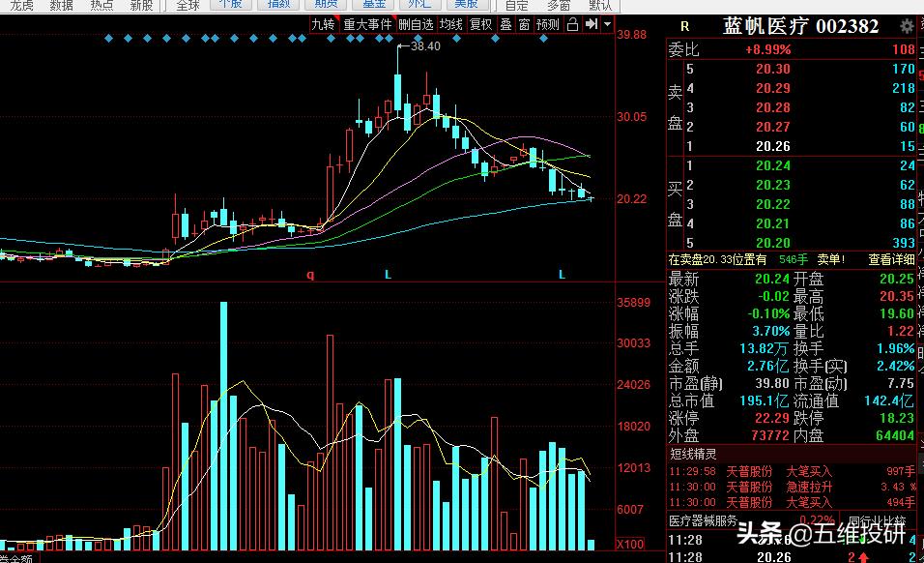Open the 多窗 multi-window menu
This screenshot has width=924, height=563.
(x=559, y=5)
